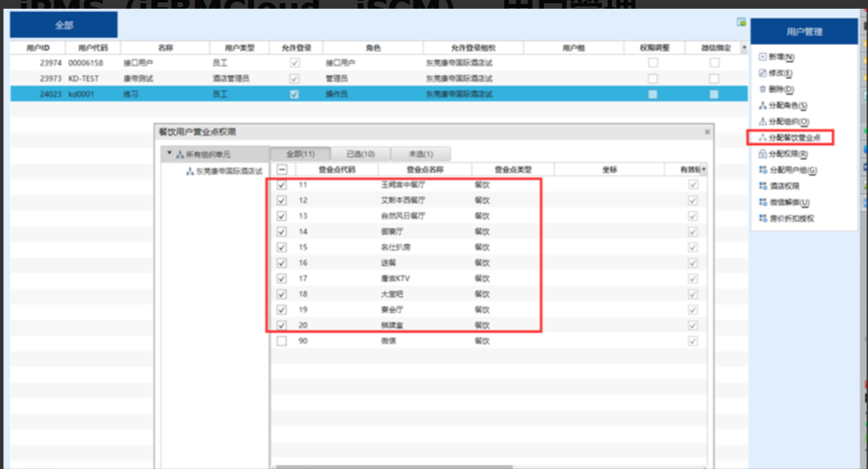Uncheck outlet 17 KTV checkbox
This screenshot has height=469, width=868.
click(282, 279)
